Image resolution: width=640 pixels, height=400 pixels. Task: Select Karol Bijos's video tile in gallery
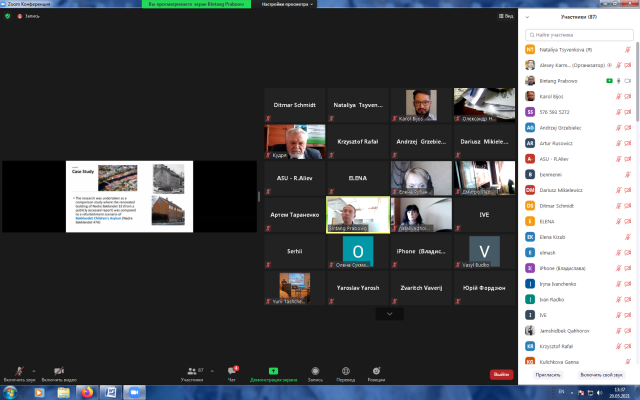[x=421, y=105]
